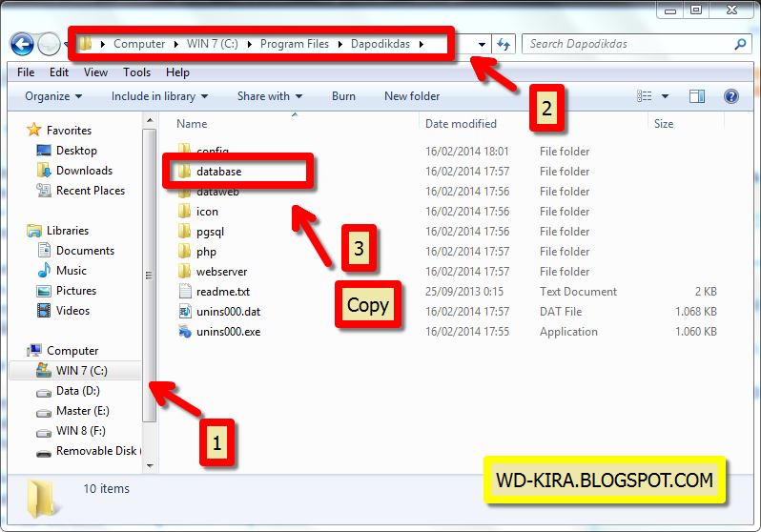The height and width of the screenshot is (532, 761).
Task: Click the search magnifier icon
Action: point(740,44)
